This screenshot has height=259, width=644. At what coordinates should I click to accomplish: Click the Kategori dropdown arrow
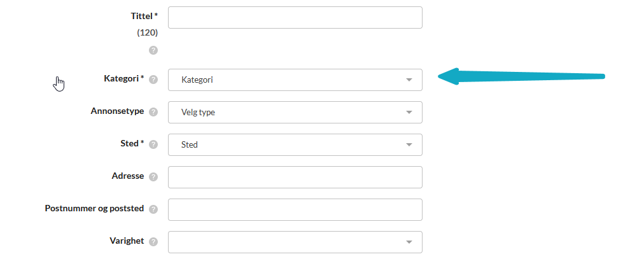coord(409,80)
